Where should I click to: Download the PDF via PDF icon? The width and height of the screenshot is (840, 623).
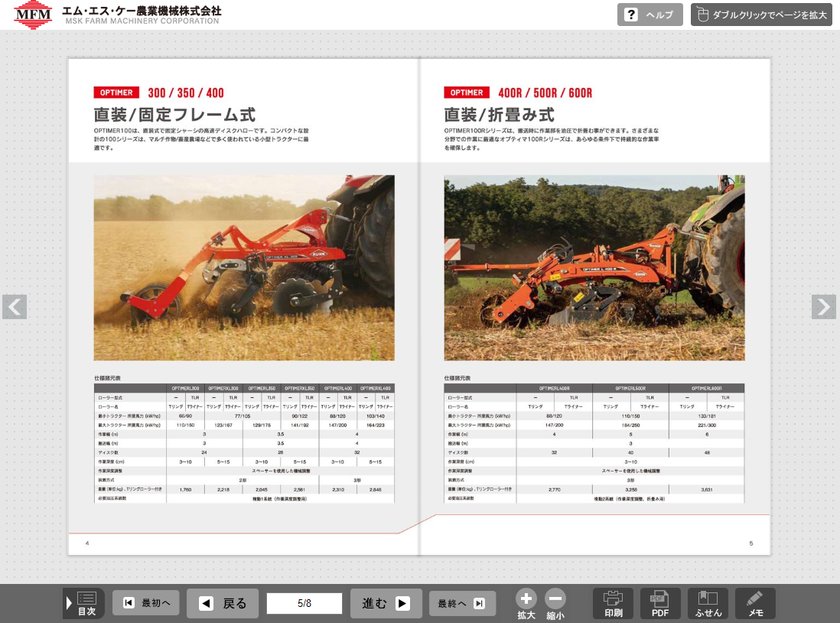pos(660,603)
